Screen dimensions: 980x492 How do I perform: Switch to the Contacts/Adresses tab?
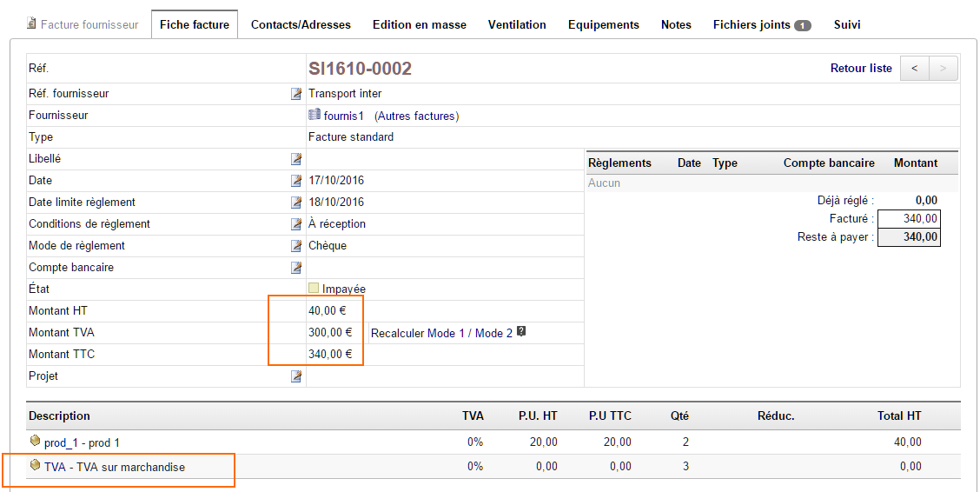[301, 24]
